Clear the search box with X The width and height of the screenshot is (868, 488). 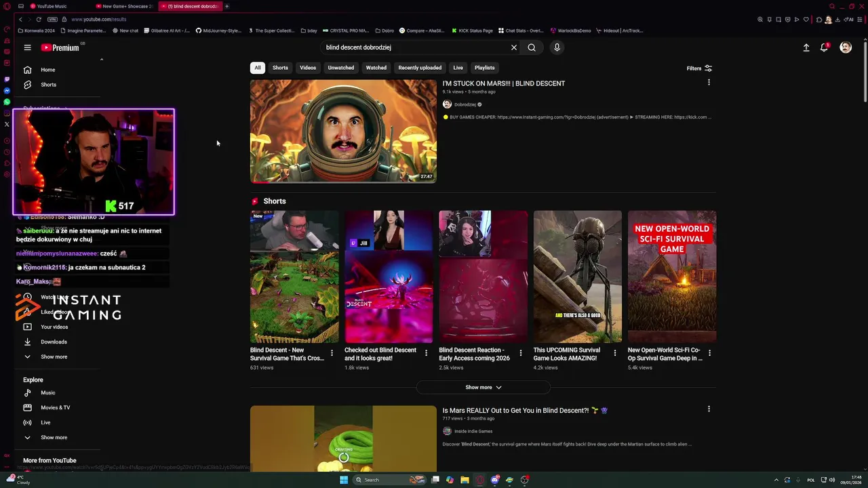point(514,47)
